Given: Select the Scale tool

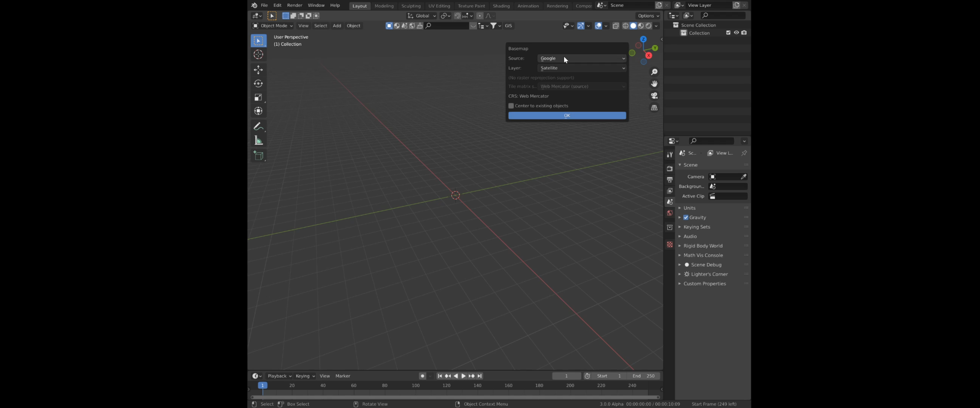Looking at the screenshot, I should point(258,98).
